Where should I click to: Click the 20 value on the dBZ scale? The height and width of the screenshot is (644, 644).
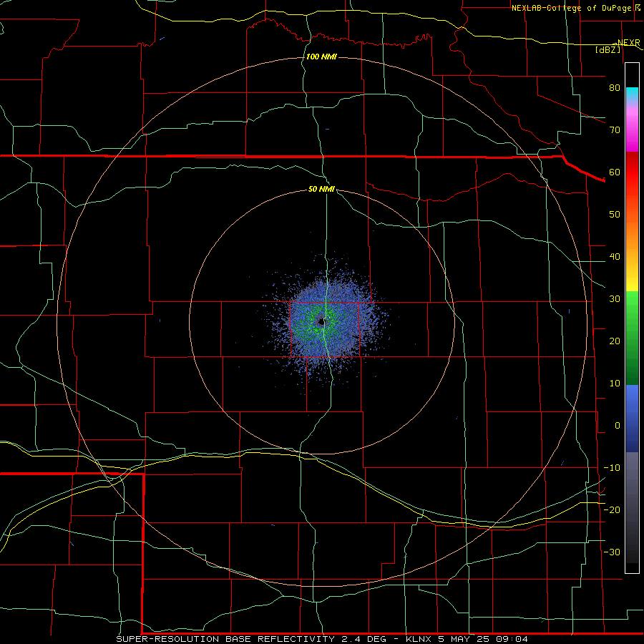coord(615,341)
